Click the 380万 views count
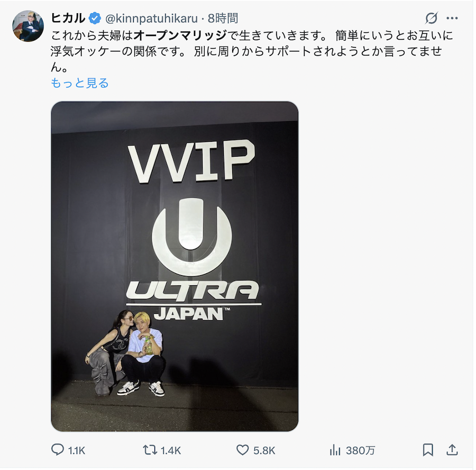Screen dimensions: 476x470 [x=360, y=450]
